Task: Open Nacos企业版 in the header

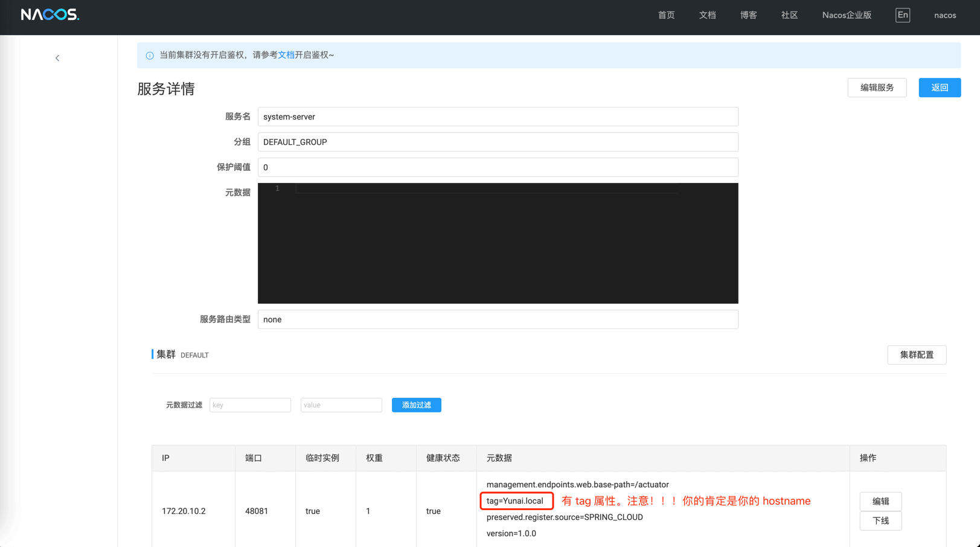Action: click(847, 15)
